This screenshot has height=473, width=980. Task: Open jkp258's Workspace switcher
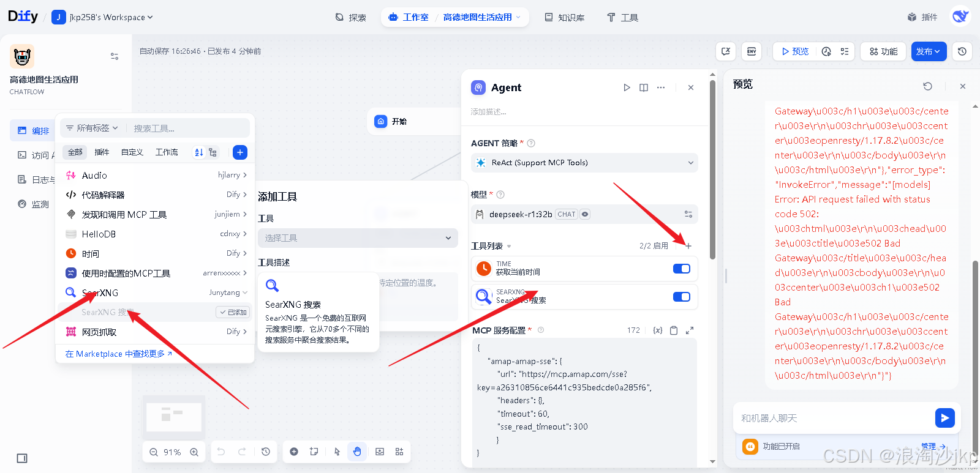pyautogui.click(x=103, y=17)
